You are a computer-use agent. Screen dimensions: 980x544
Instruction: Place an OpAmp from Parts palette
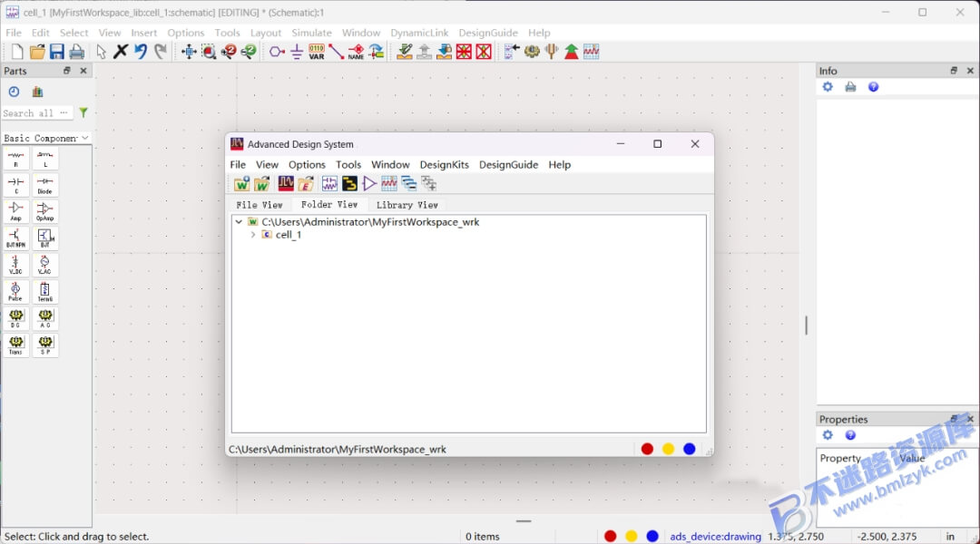tap(45, 212)
